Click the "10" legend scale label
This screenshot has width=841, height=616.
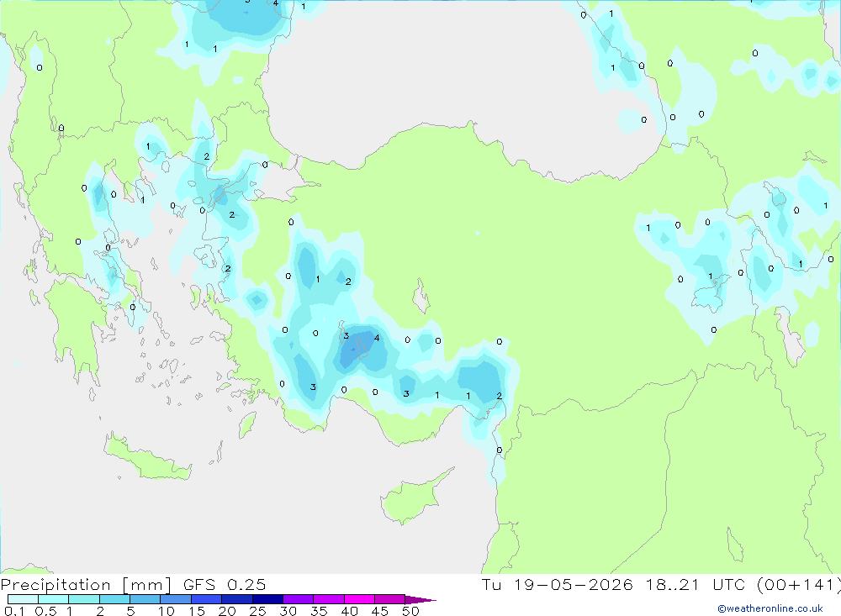(x=167, y=611)
